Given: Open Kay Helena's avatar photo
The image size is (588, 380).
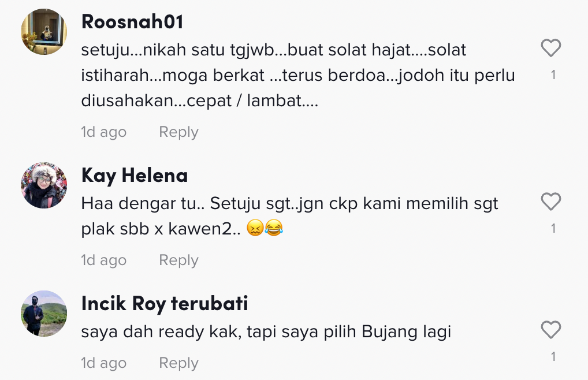Looking at the screenshot, I should 44,185.
